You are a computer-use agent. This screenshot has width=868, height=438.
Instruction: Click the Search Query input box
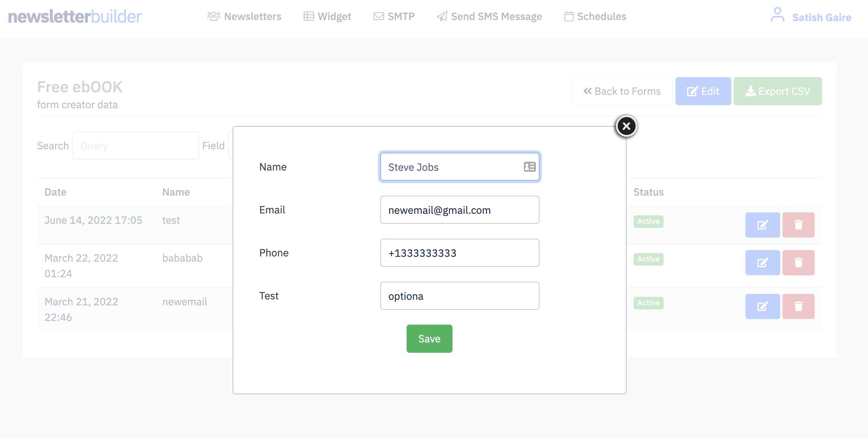[136, 146]
